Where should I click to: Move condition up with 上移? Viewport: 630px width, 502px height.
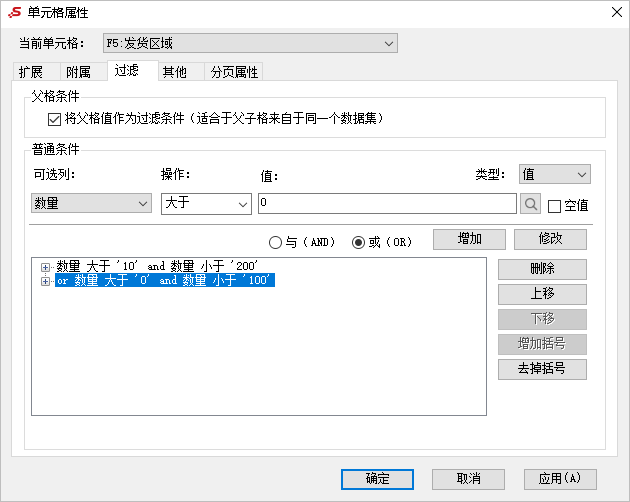coord(542,294)
